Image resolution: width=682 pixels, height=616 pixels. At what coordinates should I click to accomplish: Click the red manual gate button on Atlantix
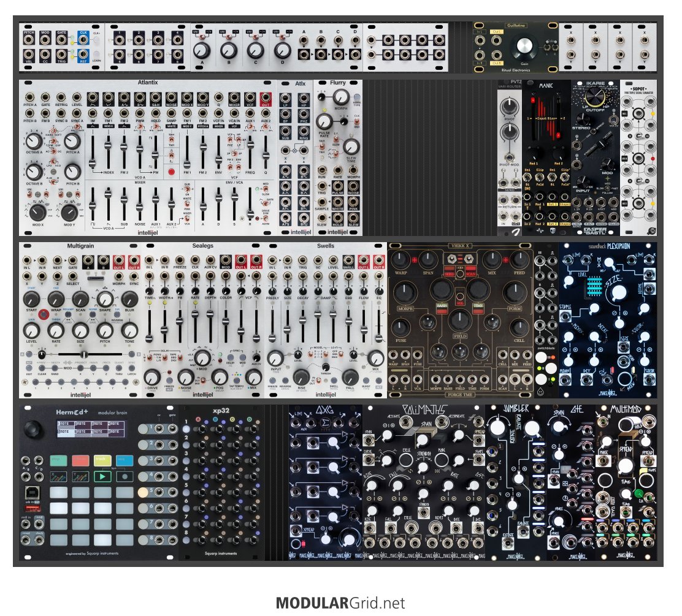[x=171, y=172]
